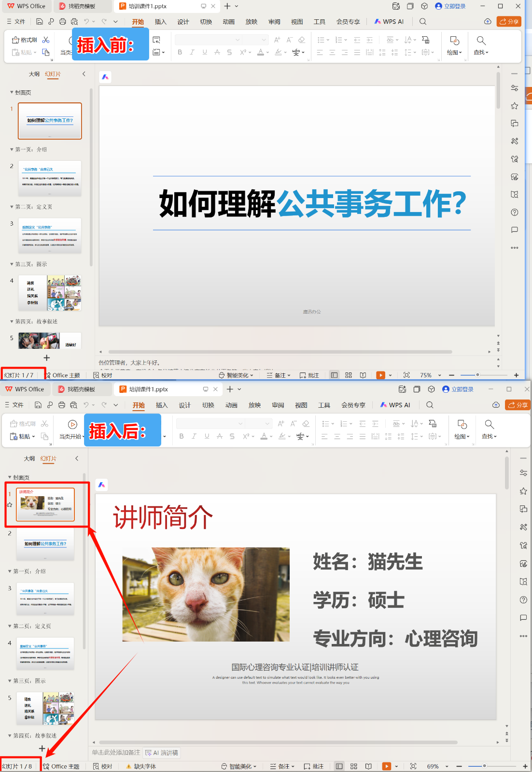Open the 智能美化 dropdown in the upper status bar
Image resolution: width=532 pixels, height=772 pixels.
tap(237, 375)
